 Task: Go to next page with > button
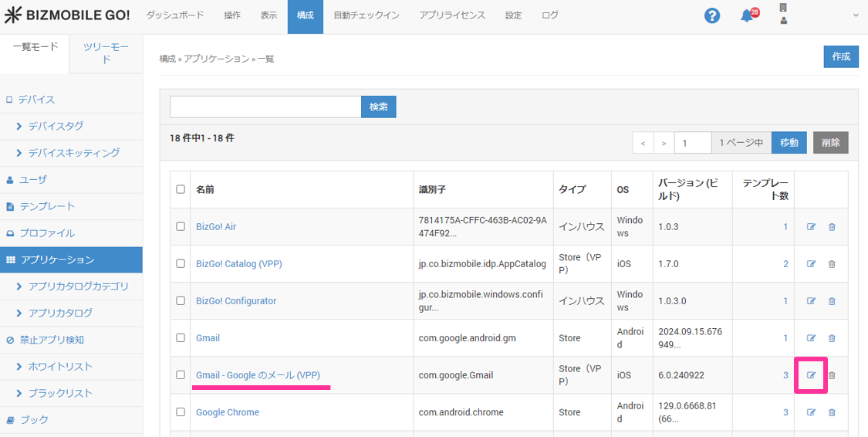pos(664,143)
